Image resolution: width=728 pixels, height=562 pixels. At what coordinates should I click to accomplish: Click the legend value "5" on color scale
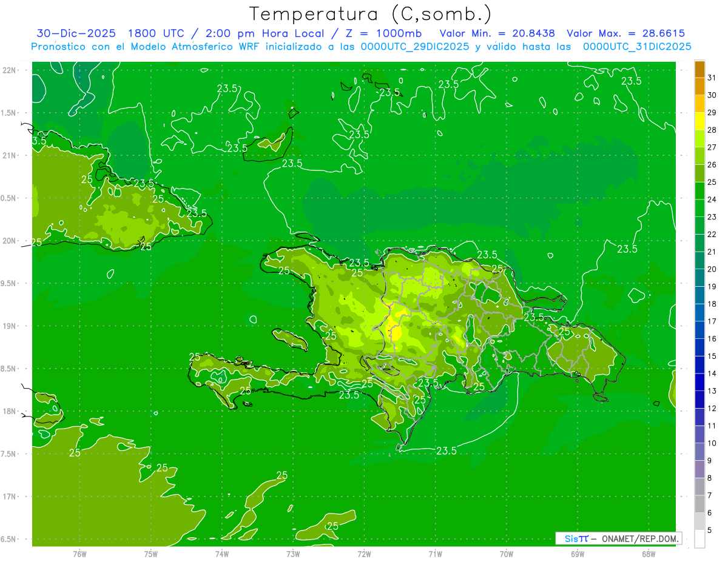(x=710, y=530)
